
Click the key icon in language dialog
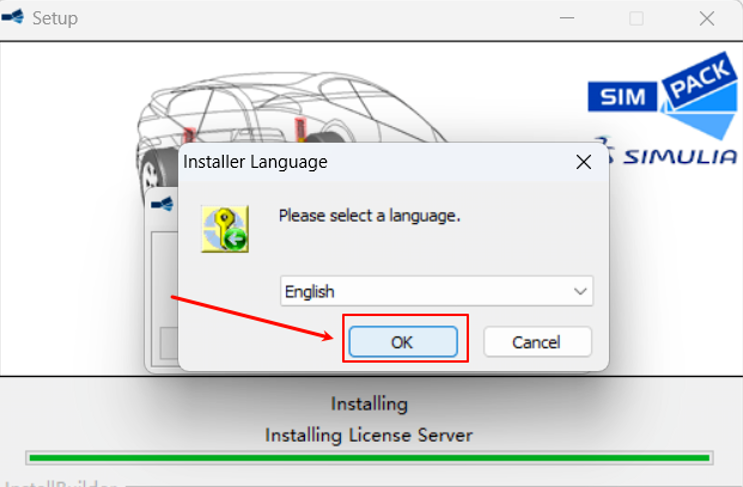(224, 229)
